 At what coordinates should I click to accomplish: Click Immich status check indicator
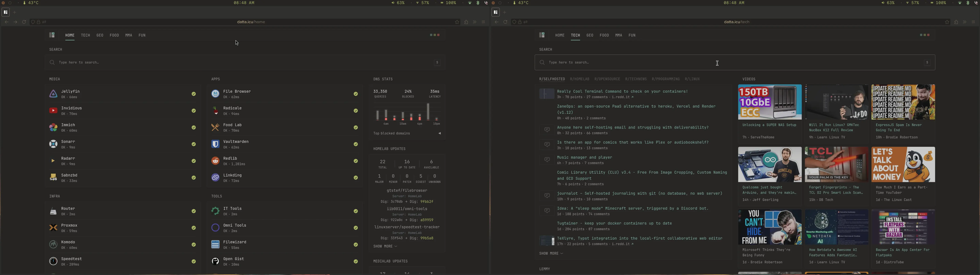coord(194,127)
